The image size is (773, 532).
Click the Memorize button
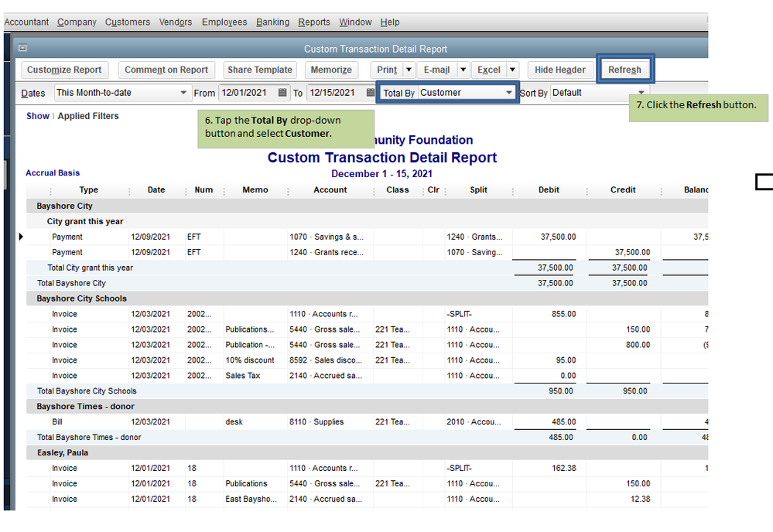331,70
